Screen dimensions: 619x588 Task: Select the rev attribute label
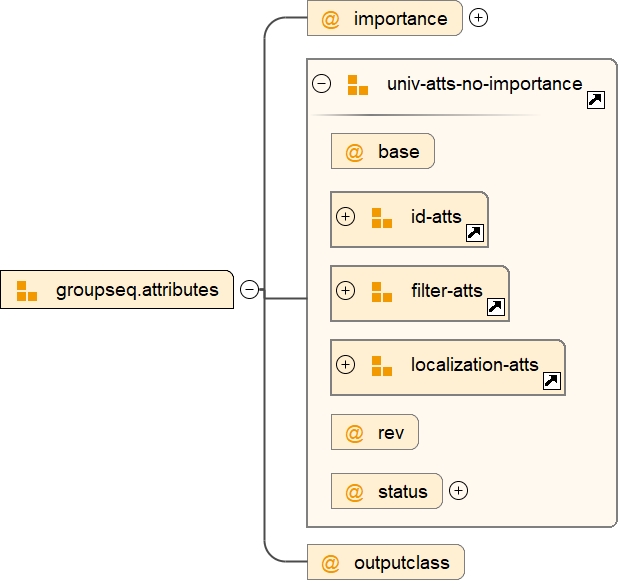tap(391, 433)
